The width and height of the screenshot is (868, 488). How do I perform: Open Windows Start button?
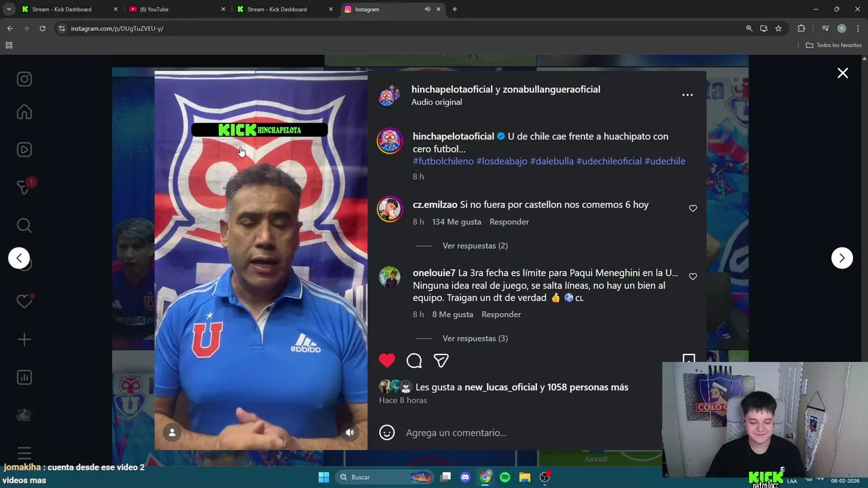click(323, 477)
